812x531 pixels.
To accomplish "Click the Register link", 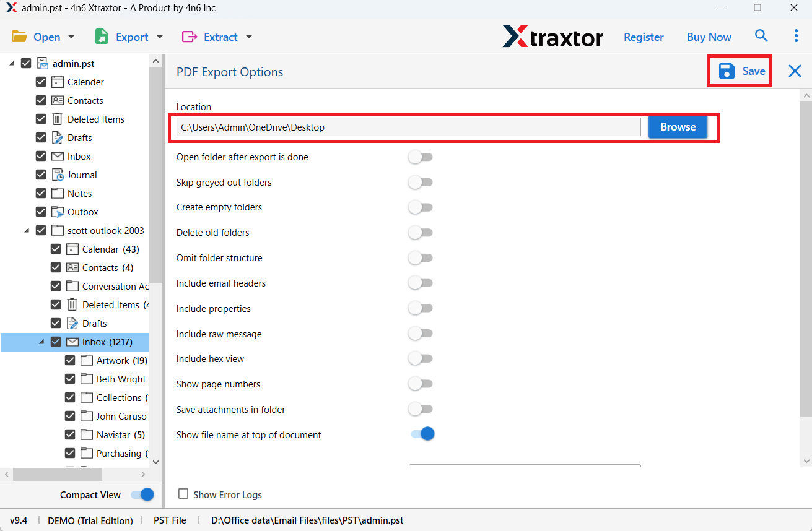I will 644,37.
